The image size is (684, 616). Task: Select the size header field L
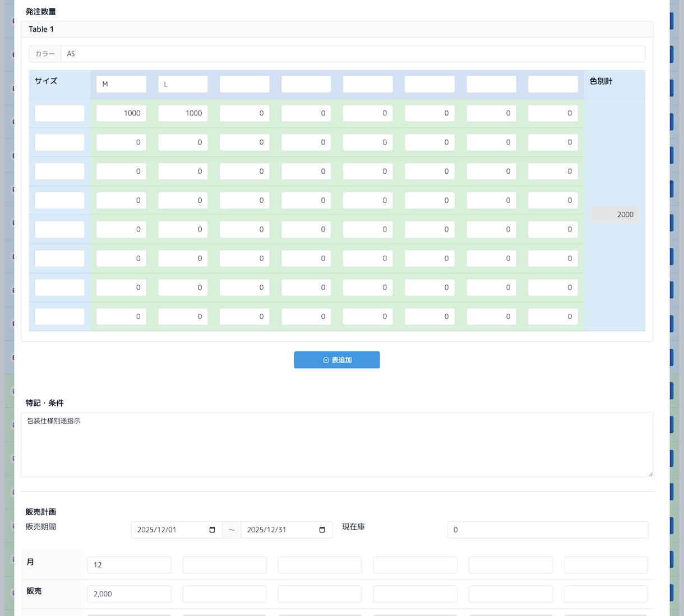183,84
